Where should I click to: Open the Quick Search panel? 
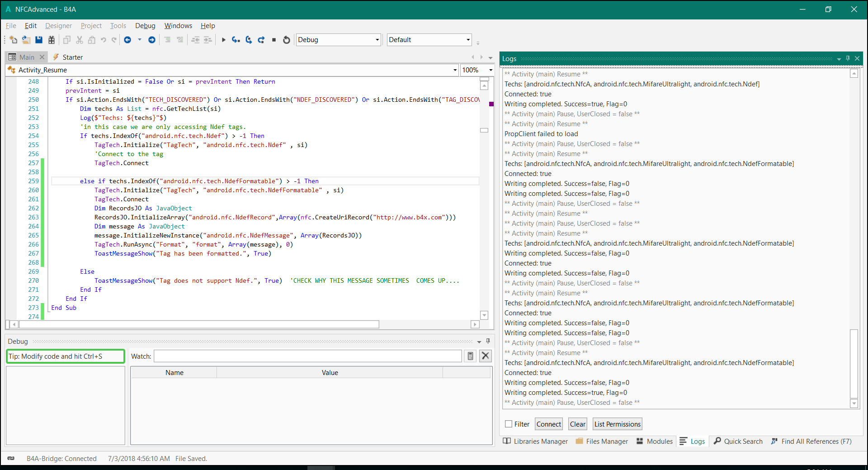pyautogui.click(x=738, y=442)
